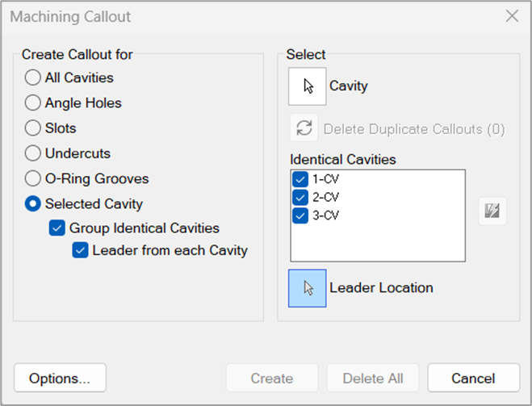Uncheck the 1-CV cavity checkbox
Viewport: 532px width, 406px height.
click(x=300, y=179)
